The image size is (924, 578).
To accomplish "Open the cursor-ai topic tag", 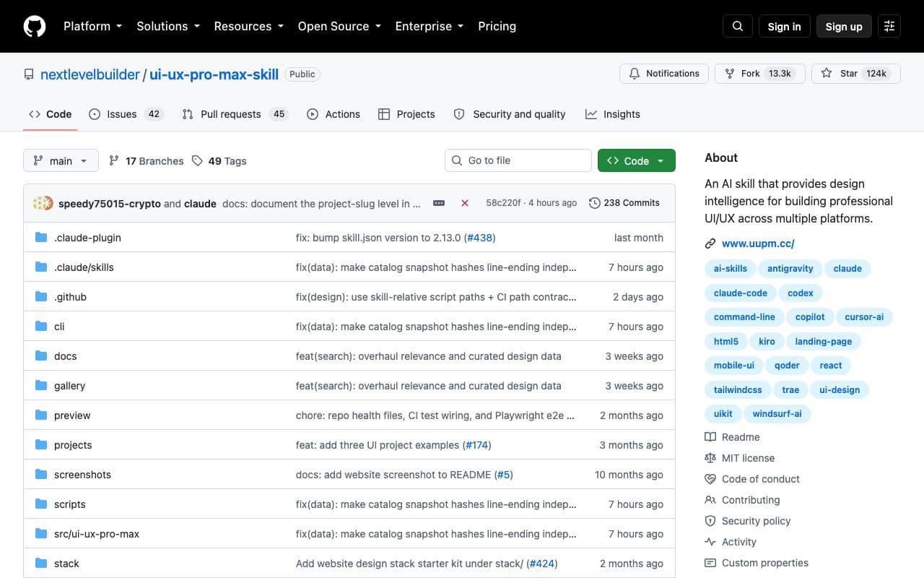I will (x=864, y=316).
